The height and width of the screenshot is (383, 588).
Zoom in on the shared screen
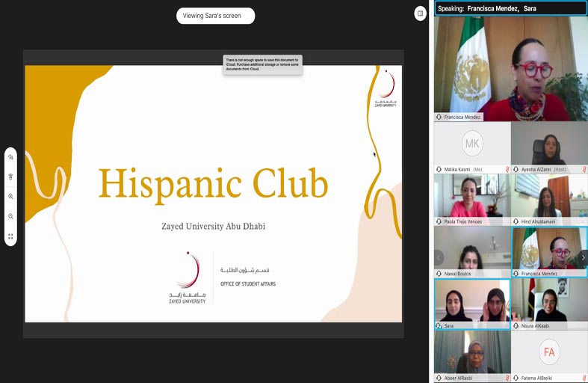(x=10, y=197)
